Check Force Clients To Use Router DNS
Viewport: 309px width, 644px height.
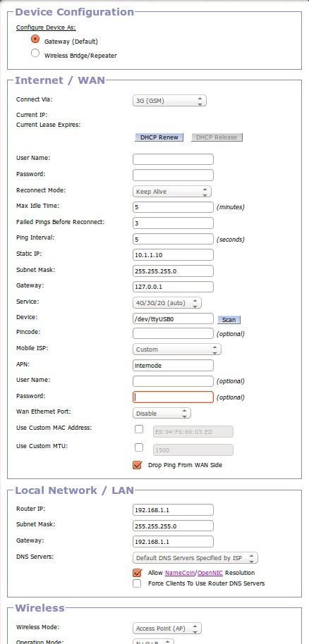point(137,583)
